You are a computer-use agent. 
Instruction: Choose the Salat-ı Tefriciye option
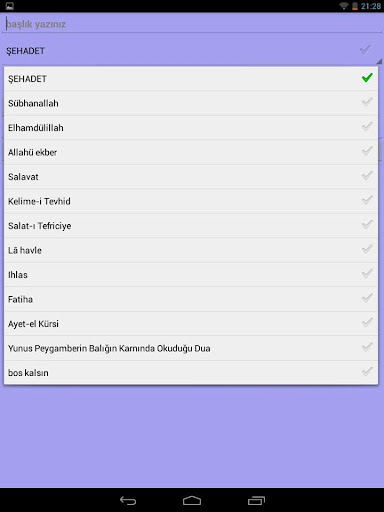click(x=191, y=226)
